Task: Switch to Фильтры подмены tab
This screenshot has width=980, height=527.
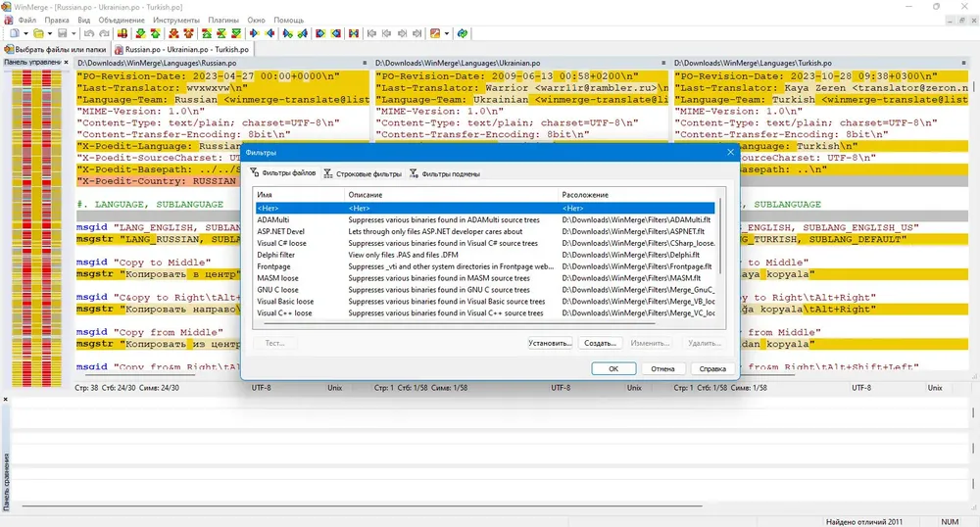Action: (x=445, y=173)
